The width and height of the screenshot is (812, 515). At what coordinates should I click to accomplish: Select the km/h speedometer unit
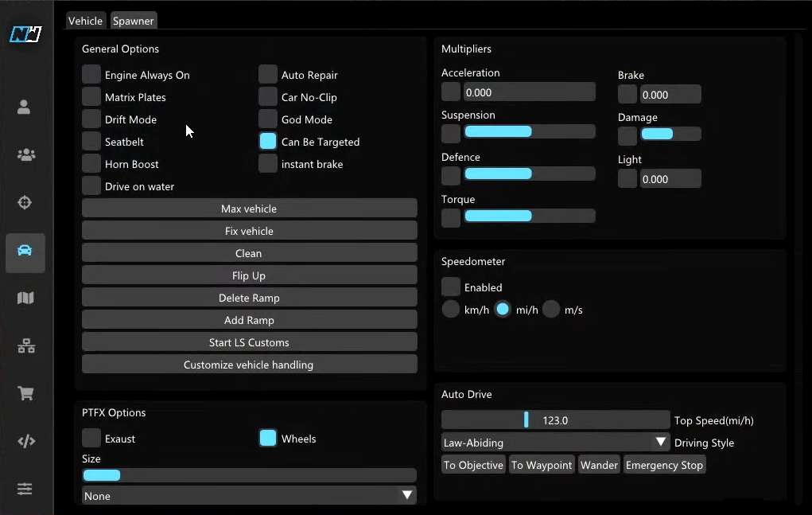click(x=451, y=310)
